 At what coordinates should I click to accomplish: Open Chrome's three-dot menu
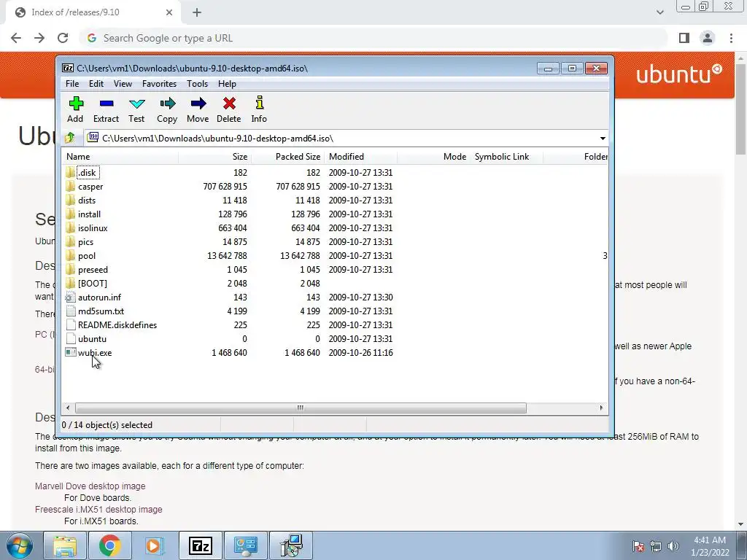731,38
